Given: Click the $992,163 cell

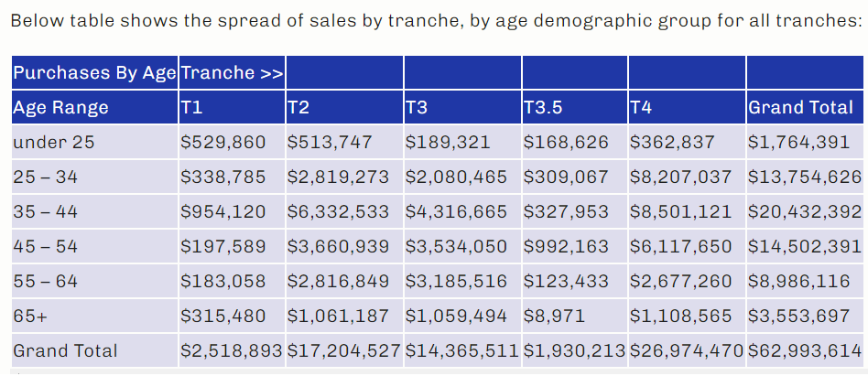Looking at the screenshot, I should (575, 246).
